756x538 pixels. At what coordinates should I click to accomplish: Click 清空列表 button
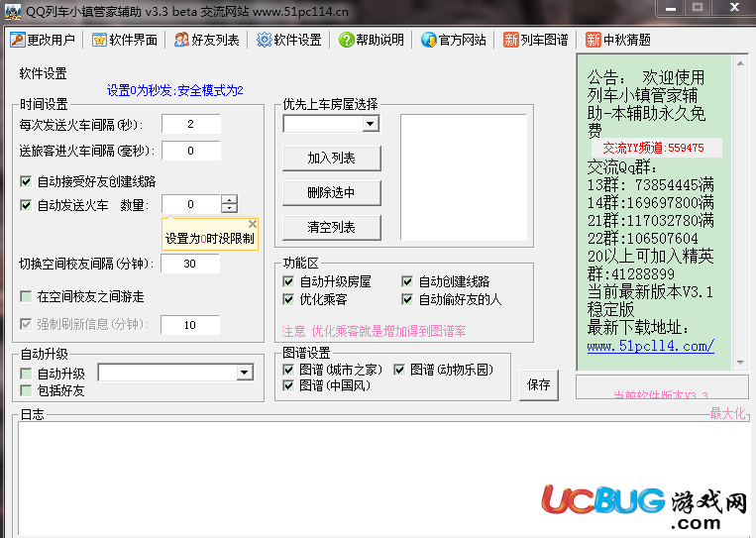(x=332, y=228)
